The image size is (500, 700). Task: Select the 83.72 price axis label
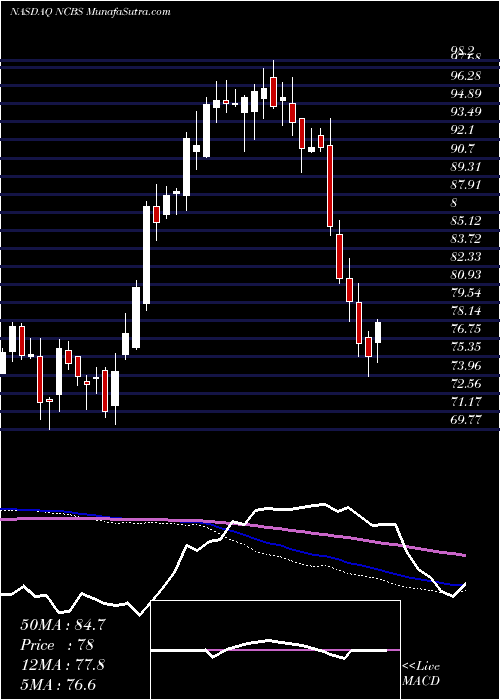[x=466, y=239]
